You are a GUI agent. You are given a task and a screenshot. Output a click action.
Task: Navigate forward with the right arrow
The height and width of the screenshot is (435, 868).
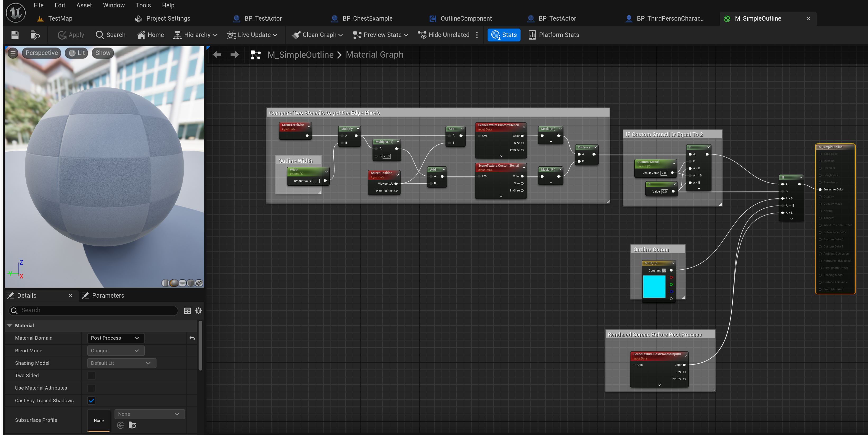click(235, 55)
